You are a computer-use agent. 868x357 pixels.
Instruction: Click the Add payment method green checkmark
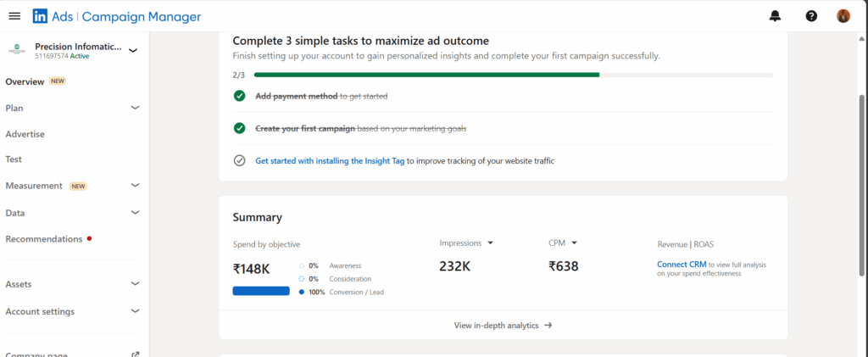tap(239, 97)
